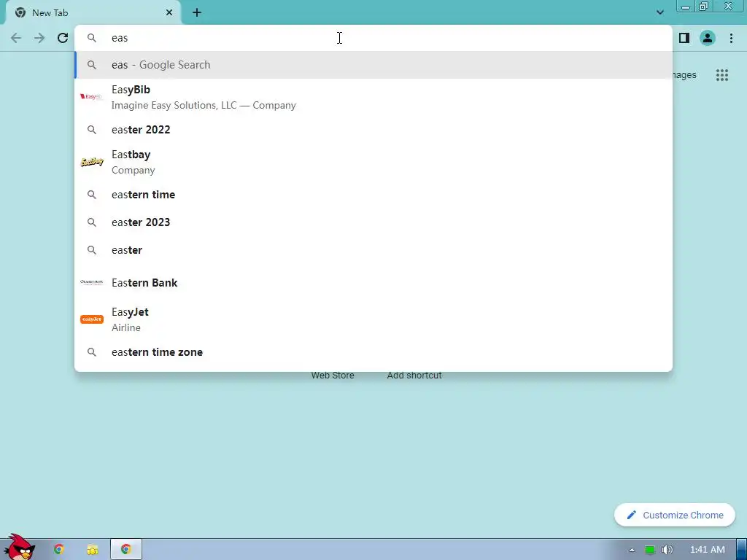Click the Add shortcut tile

pos(414,376)
